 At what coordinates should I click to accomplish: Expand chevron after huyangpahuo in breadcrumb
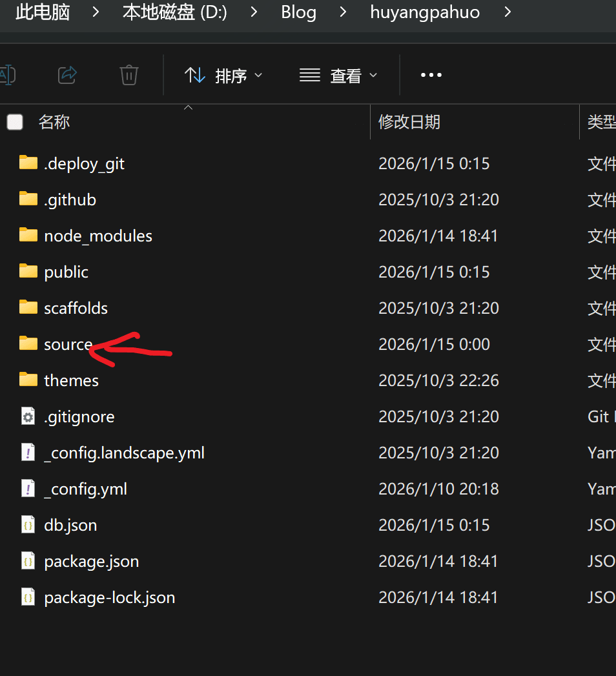pos(508,12)
